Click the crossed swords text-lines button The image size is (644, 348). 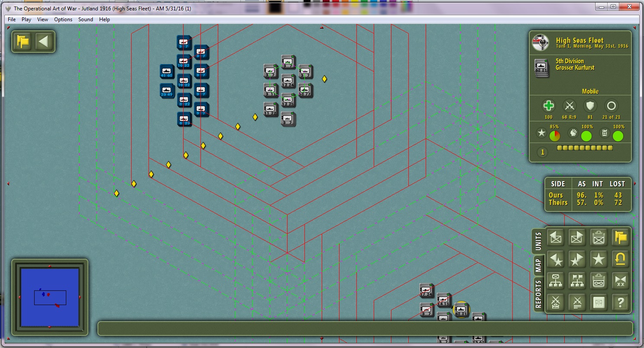[x=577, y=302]
